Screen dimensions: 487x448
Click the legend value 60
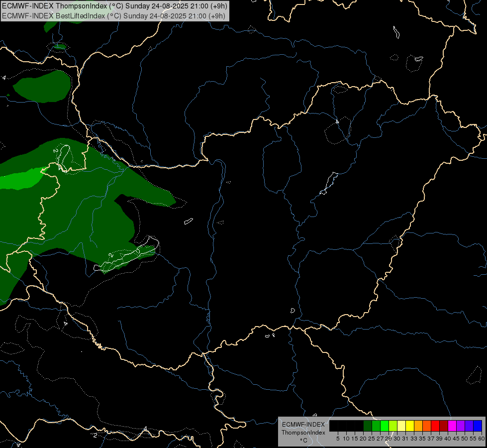482,439
